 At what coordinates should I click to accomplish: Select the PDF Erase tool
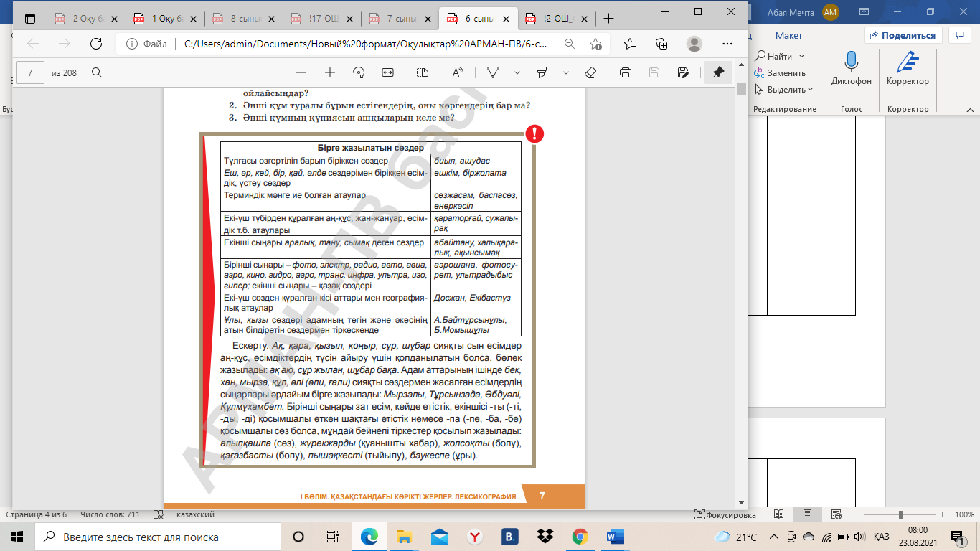pyautogui.click(x=590, y=72)
